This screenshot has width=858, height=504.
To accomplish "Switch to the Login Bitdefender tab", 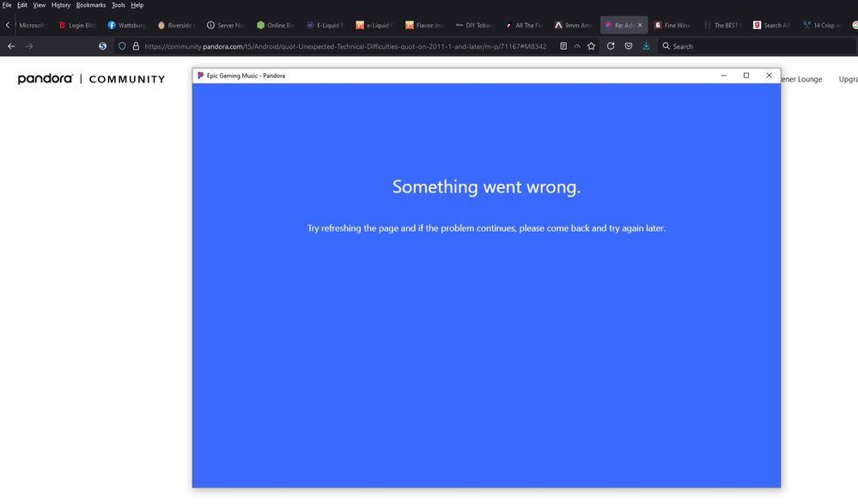I will (x=77, y=25).
